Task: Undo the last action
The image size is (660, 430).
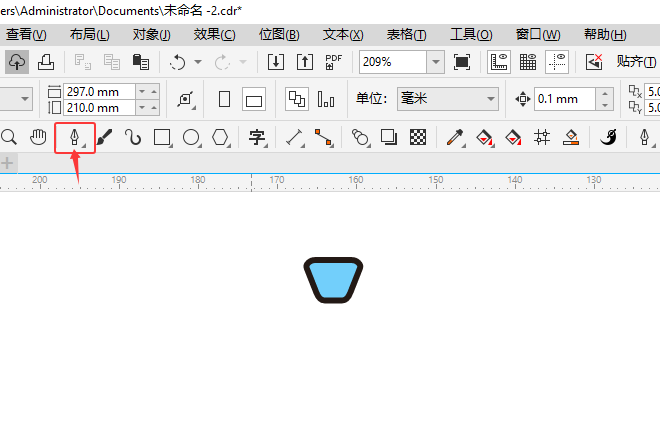Action: 177,62
